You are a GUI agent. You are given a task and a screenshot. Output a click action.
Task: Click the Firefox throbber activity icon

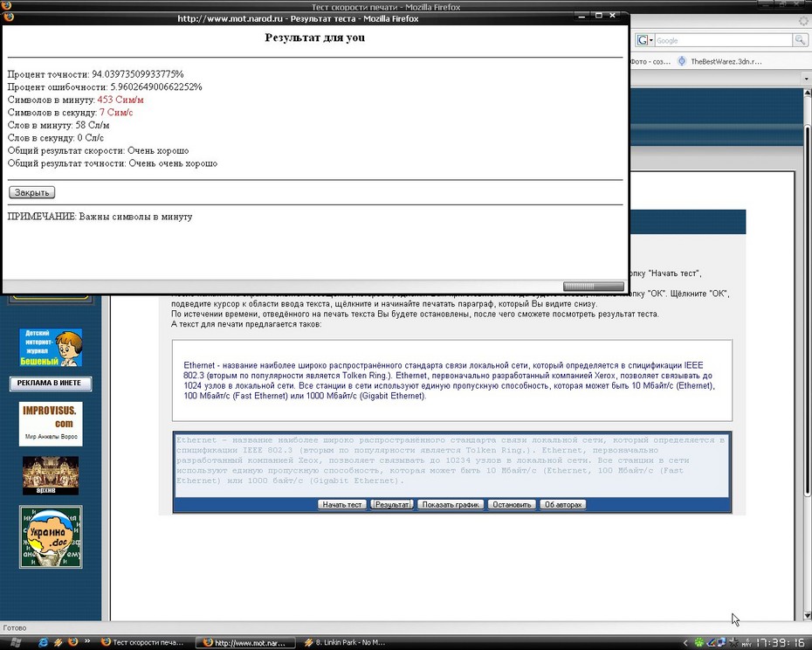pyautogui.click(x=803, y=21)
